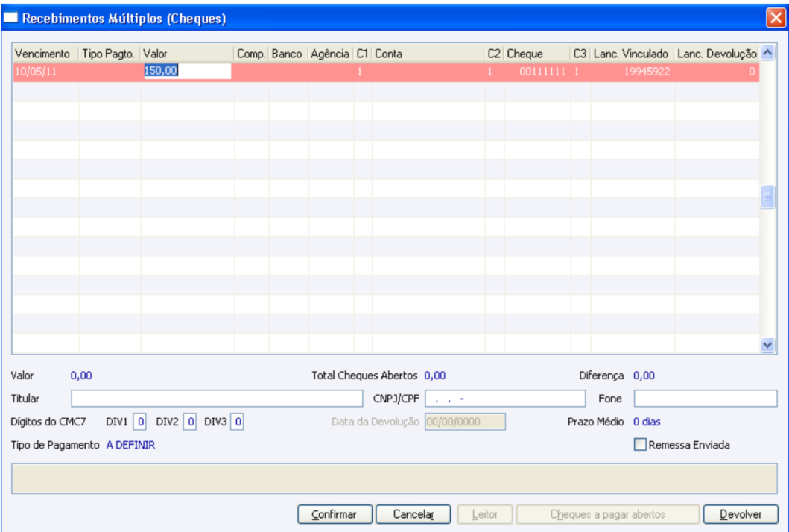Click the cheque number 00111111 cell
789x532 pixels.
coord(537,72)
